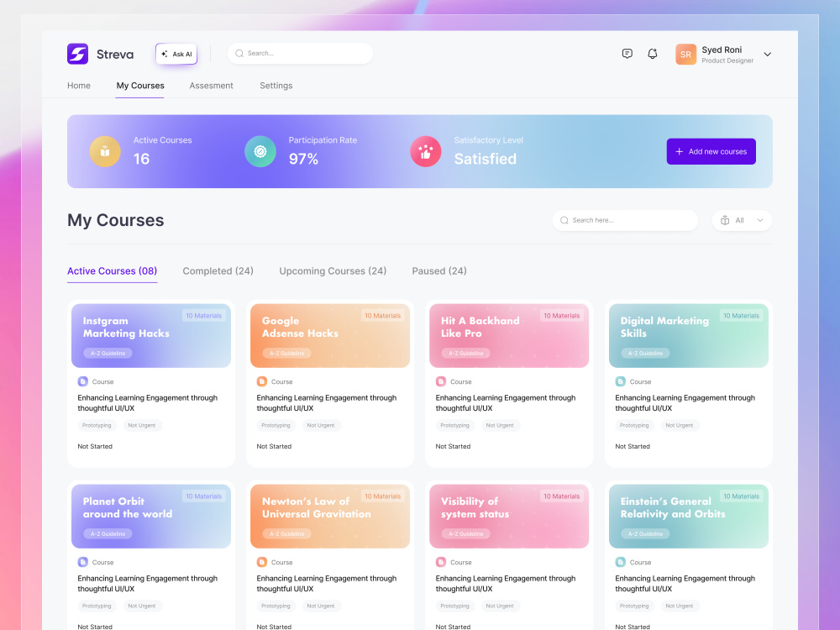Click Course icon under Google Adsense Hacks
840x630 pixels.
pos(261,381)
